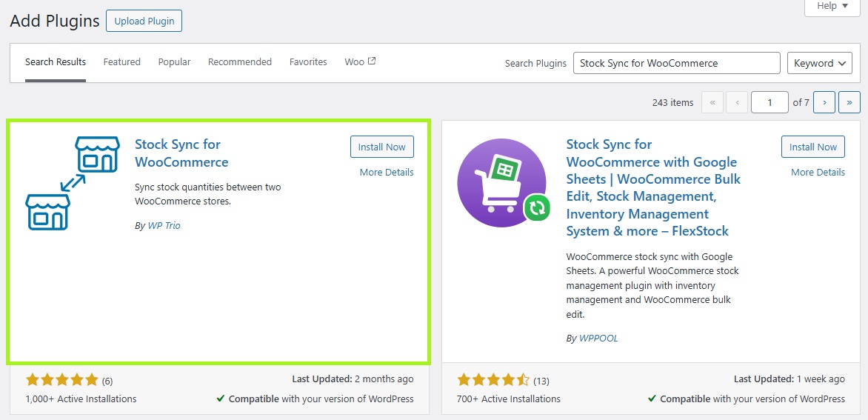Click 'Last Updated: 1 week ago' text
868x420 pixels.
[x=789, y=379]
